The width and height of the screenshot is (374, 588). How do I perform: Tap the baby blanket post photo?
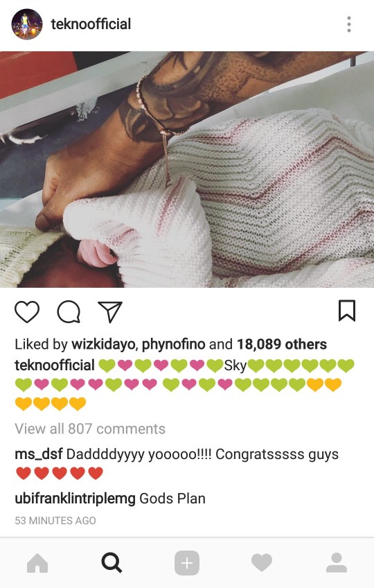tap(187, 169)
